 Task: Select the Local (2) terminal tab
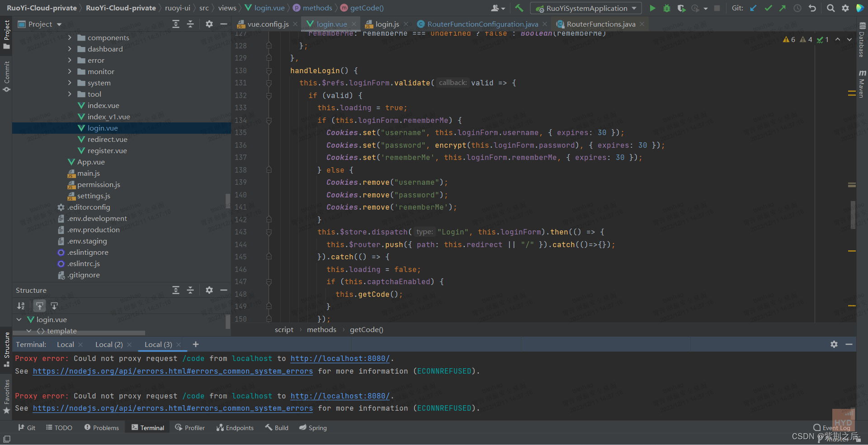click(x=108, y=344)
